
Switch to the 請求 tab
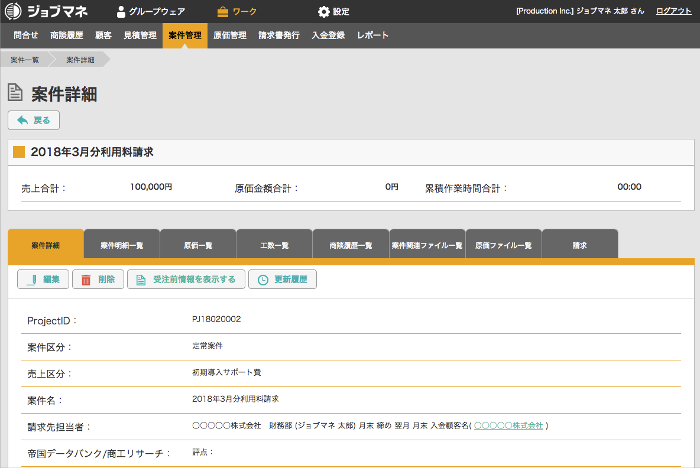580,245
